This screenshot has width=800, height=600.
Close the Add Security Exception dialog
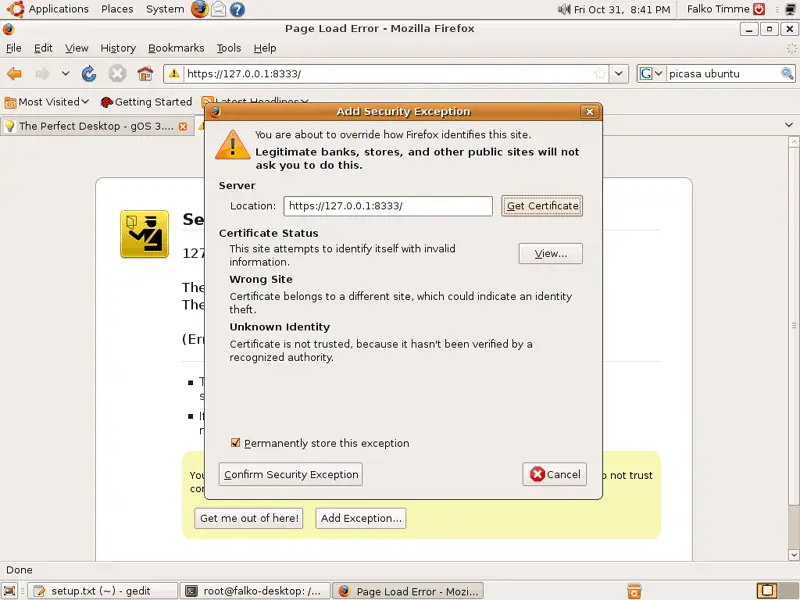click(589, 112)
